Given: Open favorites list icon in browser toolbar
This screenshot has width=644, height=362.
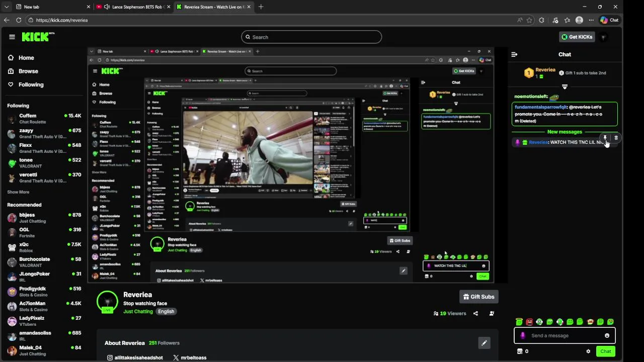Looking at the screenshot, I should pos(567,20).
